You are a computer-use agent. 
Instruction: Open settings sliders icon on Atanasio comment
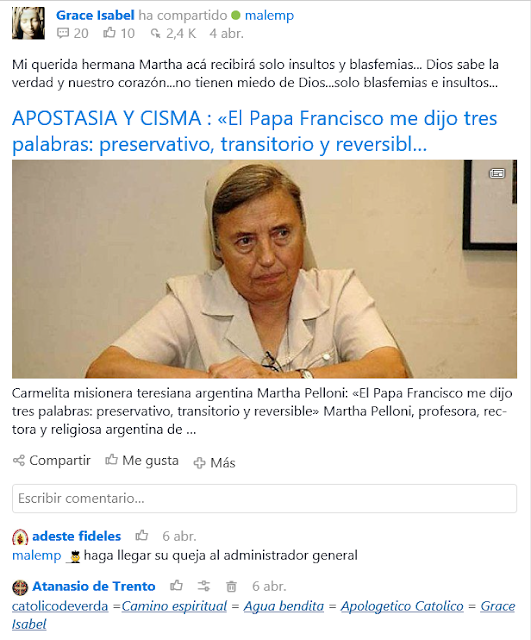pyautogui.click(x=204, y=586)
